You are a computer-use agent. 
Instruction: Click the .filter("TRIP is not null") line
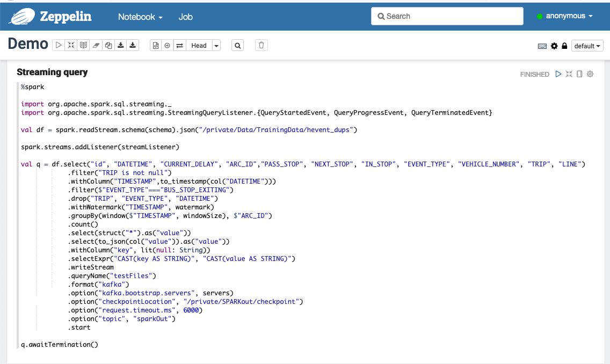tap(120, 173)
